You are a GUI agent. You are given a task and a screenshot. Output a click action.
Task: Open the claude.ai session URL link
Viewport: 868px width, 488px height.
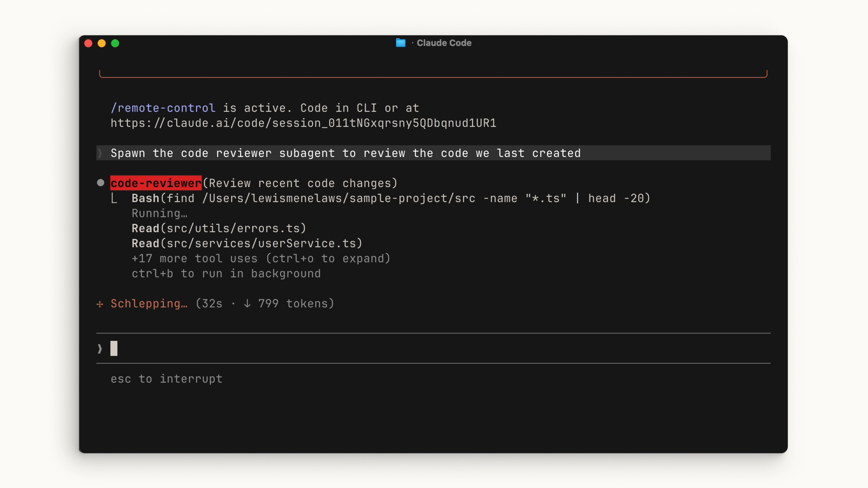pos(303,123)
